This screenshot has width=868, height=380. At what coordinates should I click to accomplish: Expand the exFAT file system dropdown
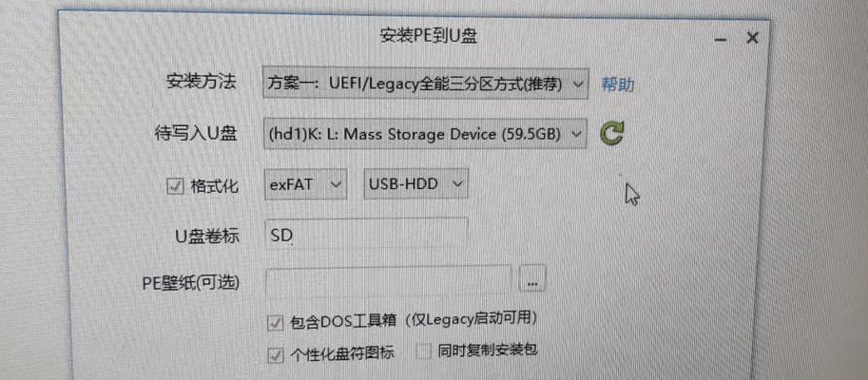306,184
